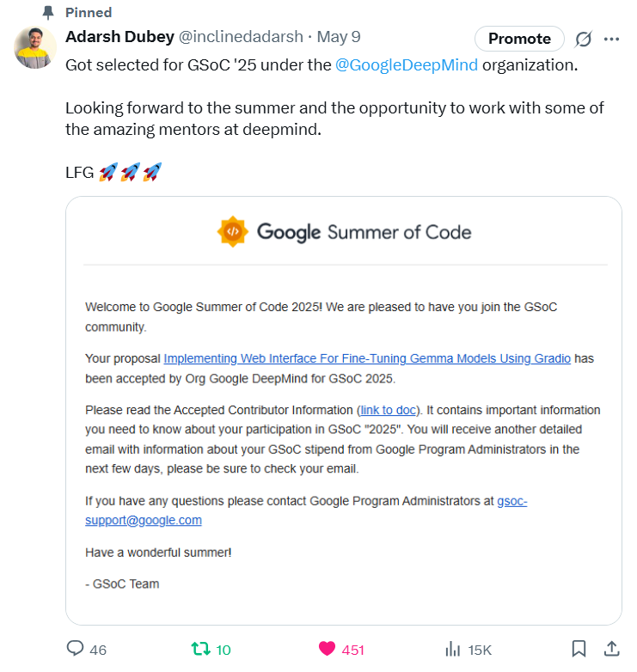Open the three-dot more options menu
Screen dimensions: 637x672
coord(611,39)
